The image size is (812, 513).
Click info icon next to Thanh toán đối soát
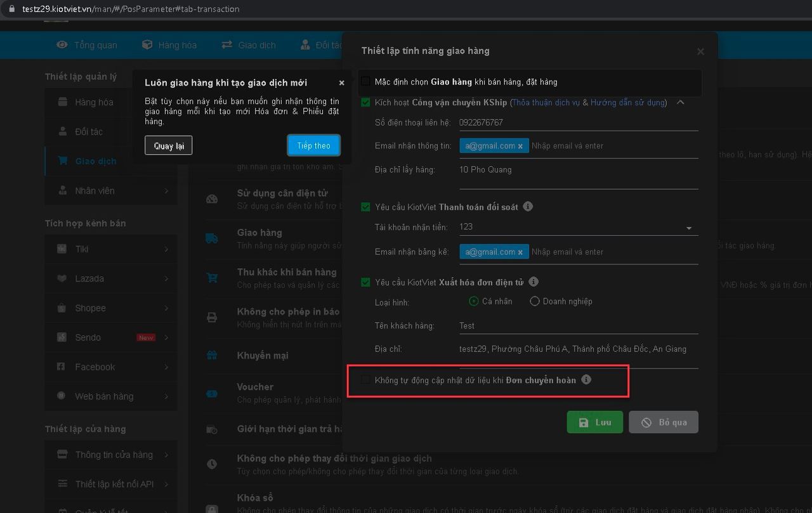click(x=528, y=207)
